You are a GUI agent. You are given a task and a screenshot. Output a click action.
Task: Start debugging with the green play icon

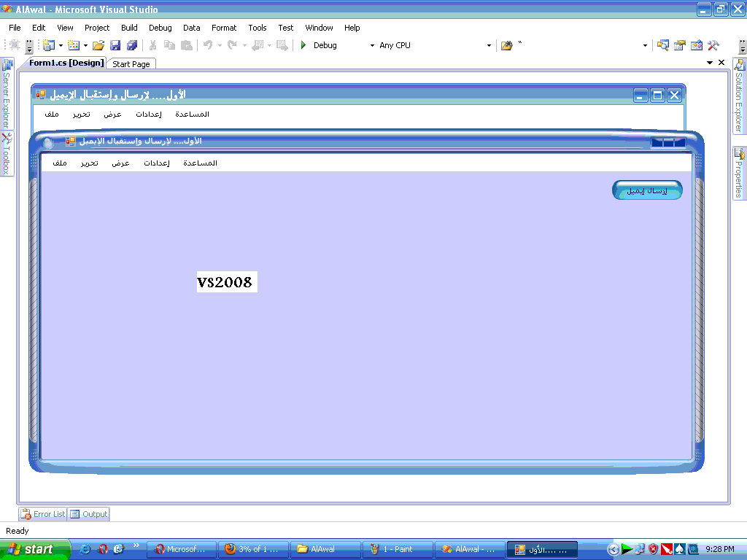(x=303, y=45)
